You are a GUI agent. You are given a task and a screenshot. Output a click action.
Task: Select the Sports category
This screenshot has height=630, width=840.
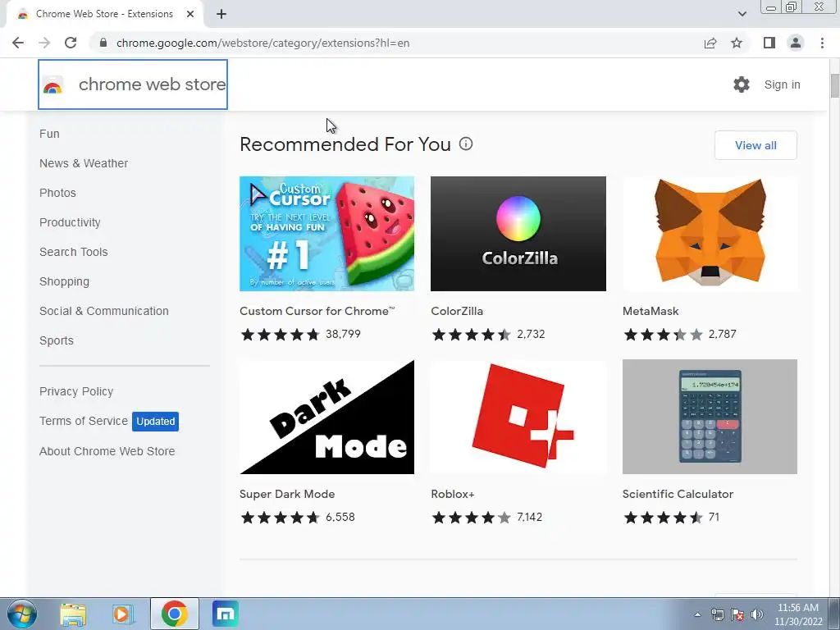[57, 340]
